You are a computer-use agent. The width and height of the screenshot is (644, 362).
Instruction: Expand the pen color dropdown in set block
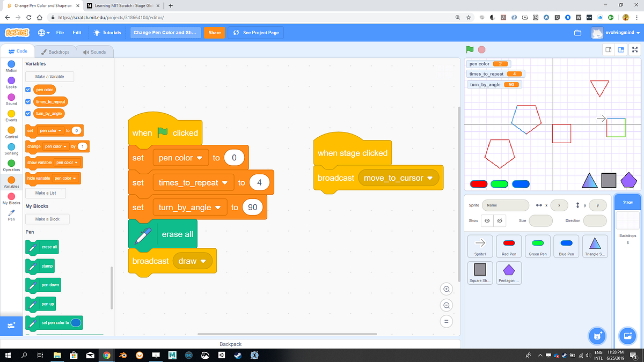(x=181, y=158)
